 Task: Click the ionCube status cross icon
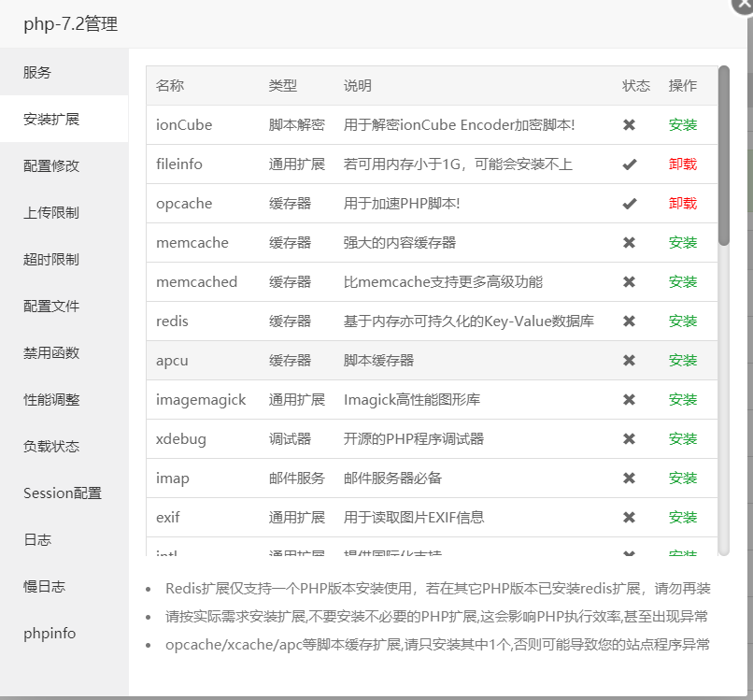coord(629,124)
